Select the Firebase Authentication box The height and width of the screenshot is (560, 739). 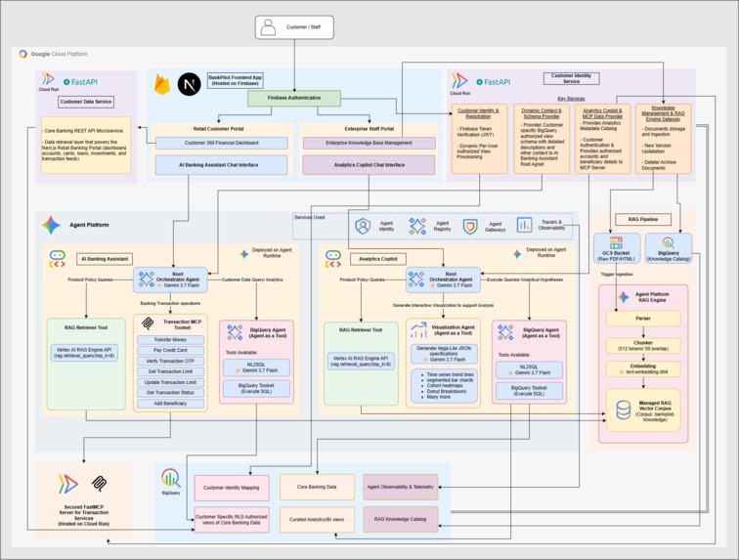tap(294, 98)
